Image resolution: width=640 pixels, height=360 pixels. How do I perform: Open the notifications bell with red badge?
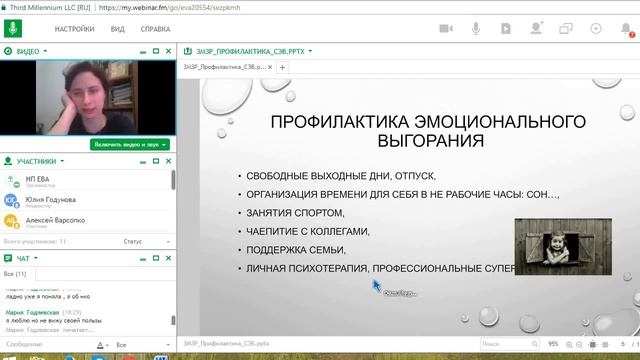tap(627, 29)
